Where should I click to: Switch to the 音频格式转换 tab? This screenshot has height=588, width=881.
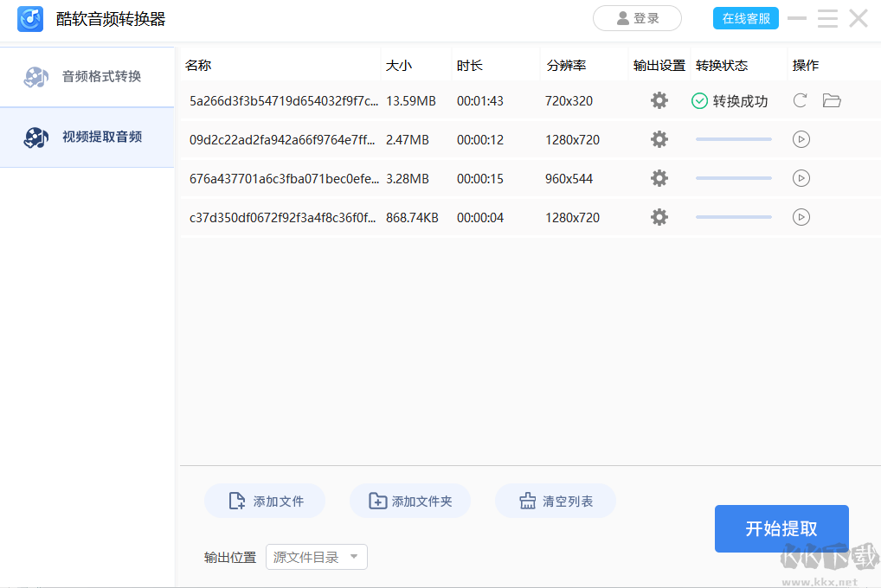(87, 77)
